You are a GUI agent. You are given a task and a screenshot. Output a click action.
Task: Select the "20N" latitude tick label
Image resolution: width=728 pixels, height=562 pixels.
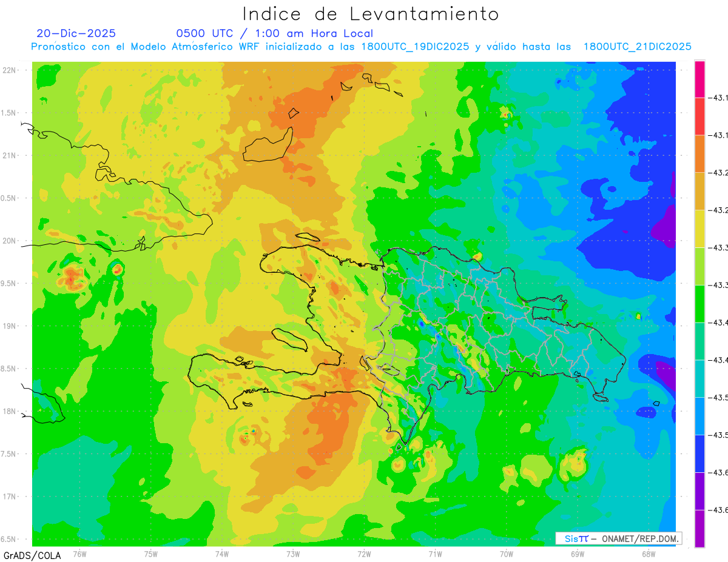point(10,241)
